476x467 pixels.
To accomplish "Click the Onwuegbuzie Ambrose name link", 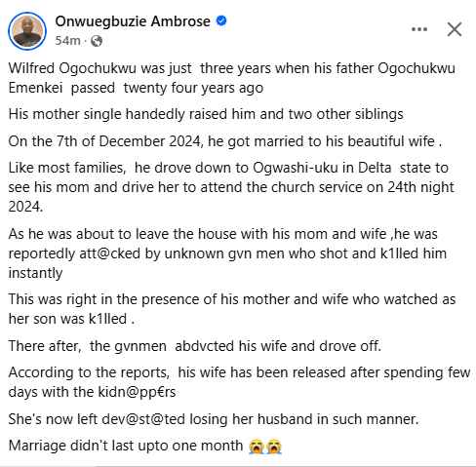I will tap(133, 21).
